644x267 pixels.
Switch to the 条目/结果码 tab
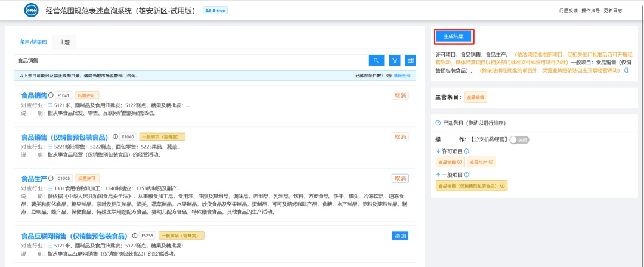tap(33, 42)
